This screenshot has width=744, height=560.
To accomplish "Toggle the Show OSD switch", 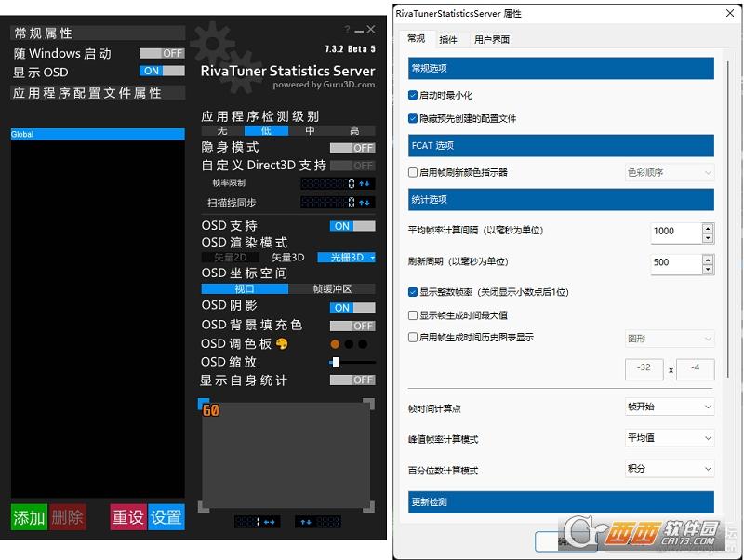I will click(x=162, y=71).
